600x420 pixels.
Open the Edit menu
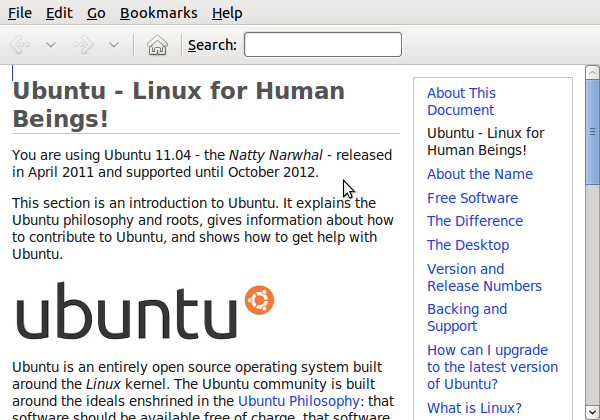[x=59, y=13]
